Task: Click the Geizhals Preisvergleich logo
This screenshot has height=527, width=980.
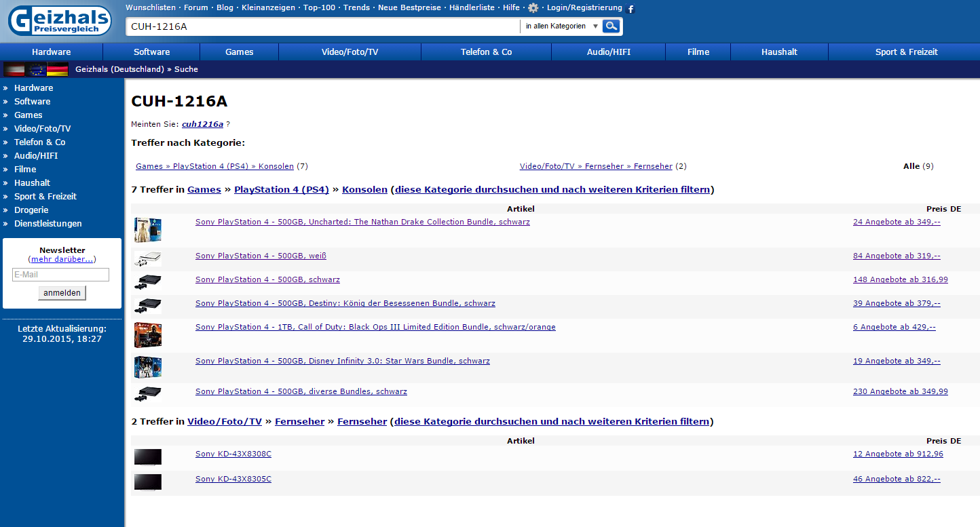Action: click(59, 20)
